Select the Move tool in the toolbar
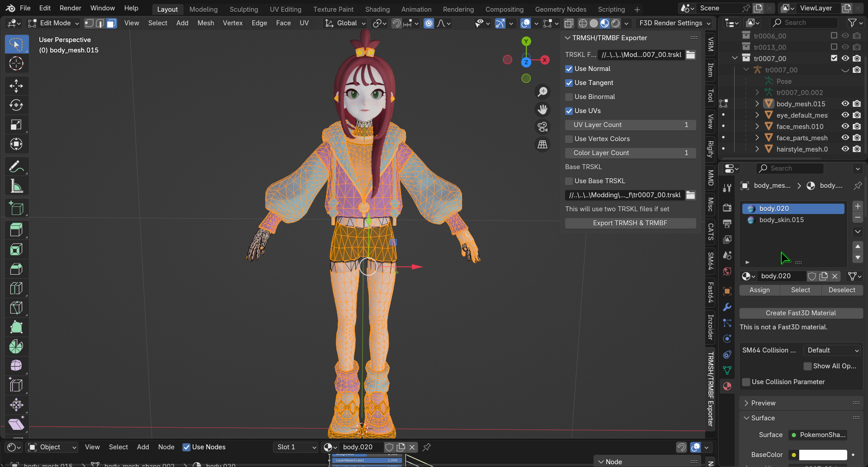 click(x=16, y=86)
